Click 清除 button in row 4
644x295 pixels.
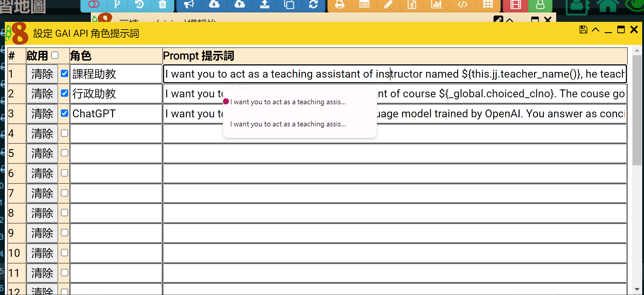[42, 133]
